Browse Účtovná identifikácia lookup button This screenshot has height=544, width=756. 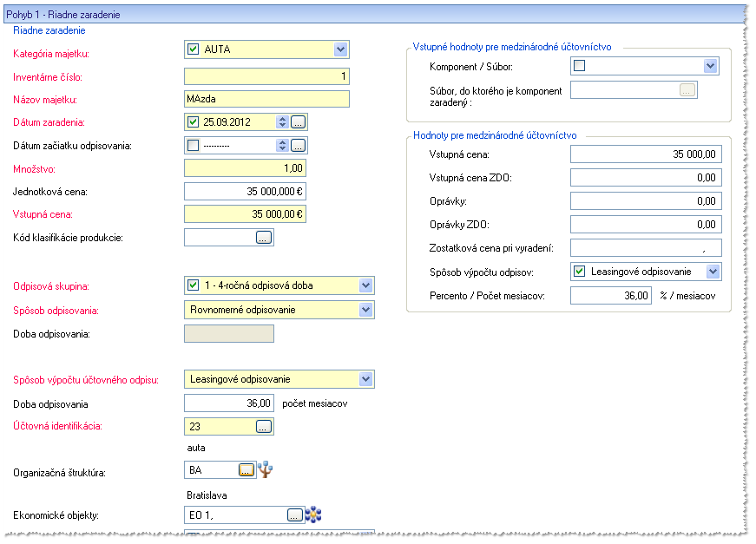[x=264, y=426]
